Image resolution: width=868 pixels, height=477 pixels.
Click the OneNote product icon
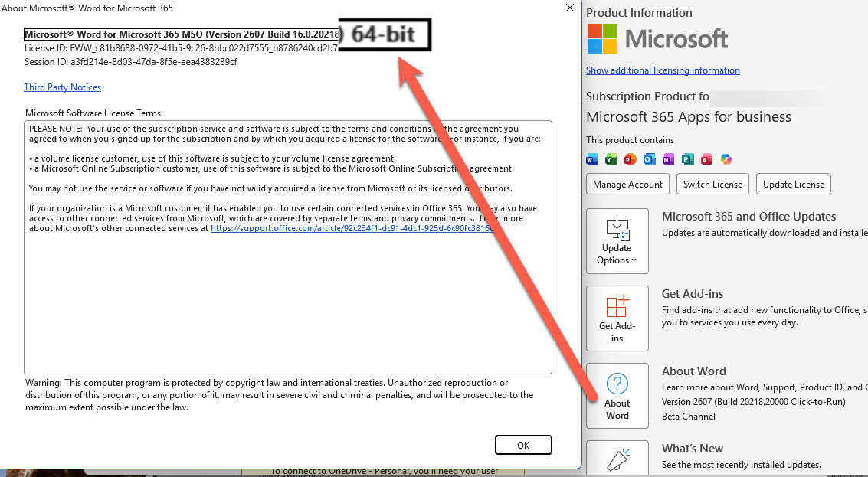pos(668,160)
